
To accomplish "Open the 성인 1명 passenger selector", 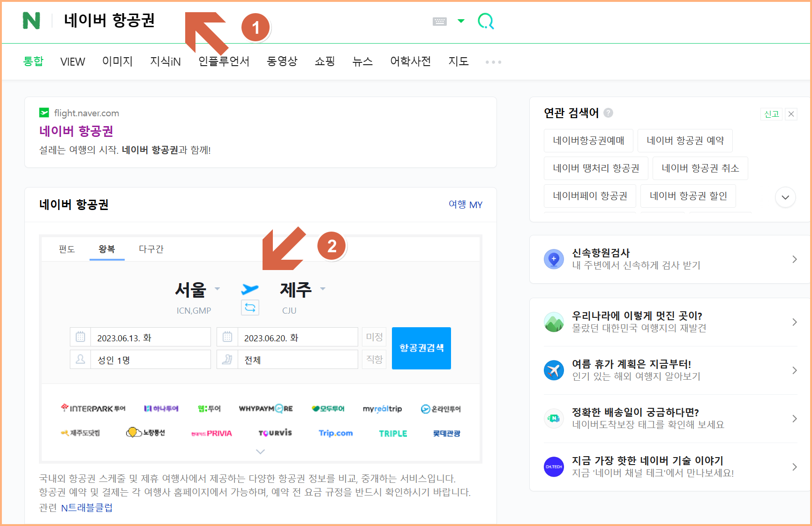I will tap(150, 360).
